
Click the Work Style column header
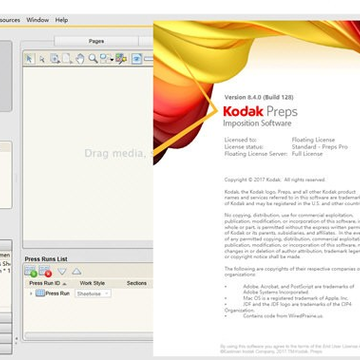pos(92,283)
